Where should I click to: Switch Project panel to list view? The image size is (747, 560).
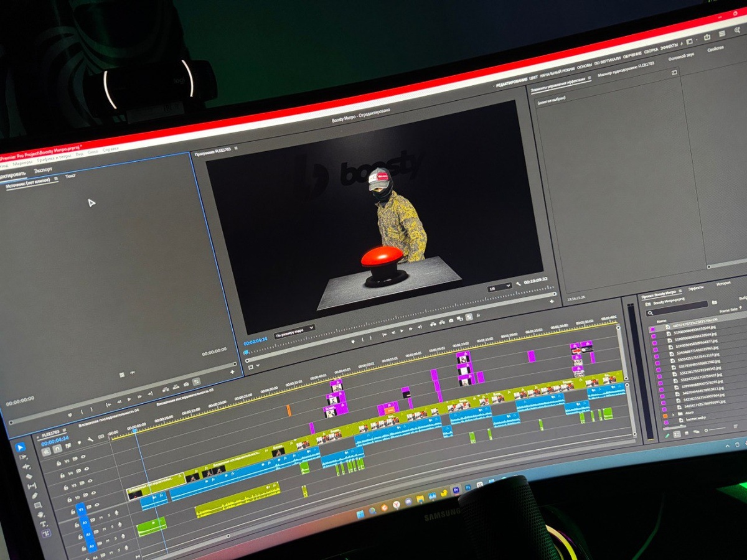tap(677, 434)
